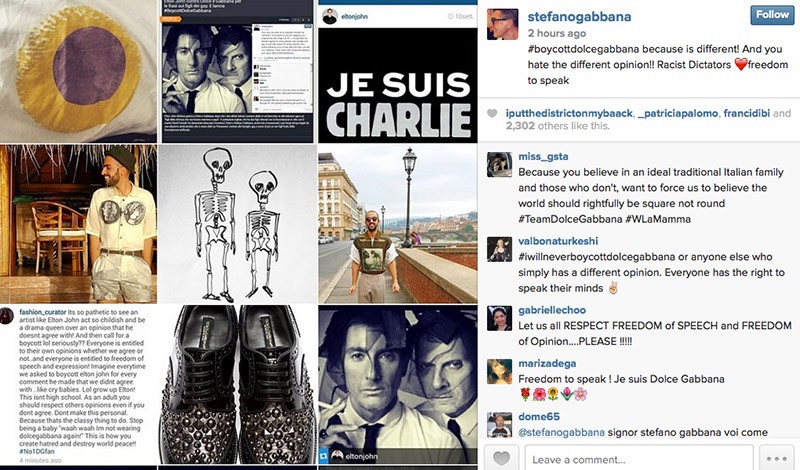Click dome65 commenter avatar
Image resolution: width=800 pixels, height=470 pixels.
click(x=499, y=425)
